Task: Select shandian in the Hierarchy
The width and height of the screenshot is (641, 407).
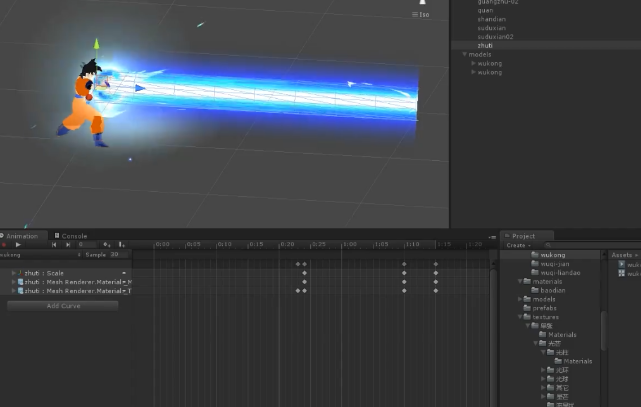Action: pyautogui.click(x=491, y=19)
